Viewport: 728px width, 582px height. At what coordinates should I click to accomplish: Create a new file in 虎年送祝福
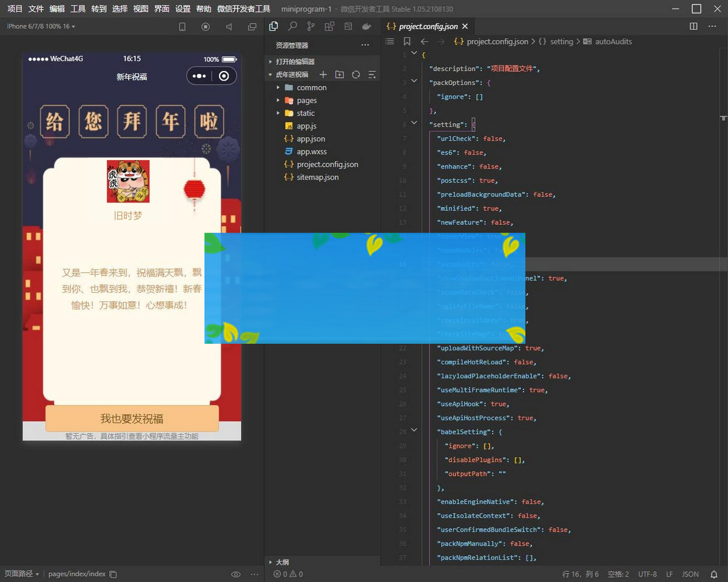click(x=323, y=75)
